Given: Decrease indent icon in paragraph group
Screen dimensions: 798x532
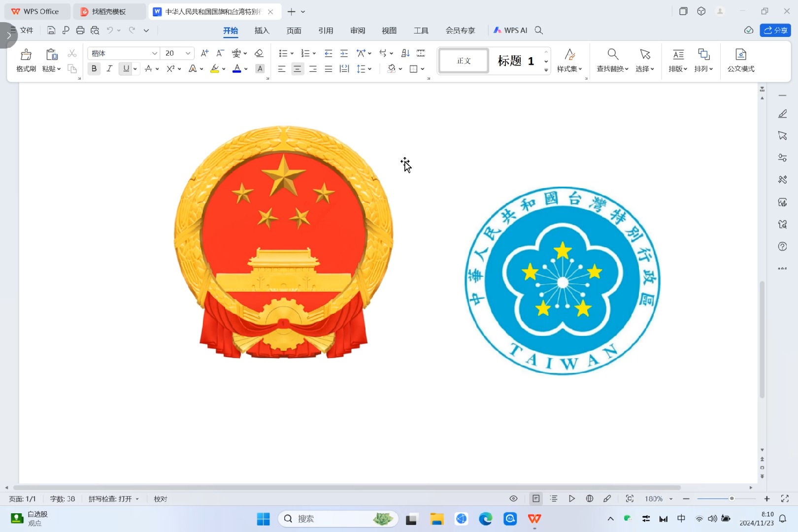Looking at the screenshot, I should coord(329,53).
